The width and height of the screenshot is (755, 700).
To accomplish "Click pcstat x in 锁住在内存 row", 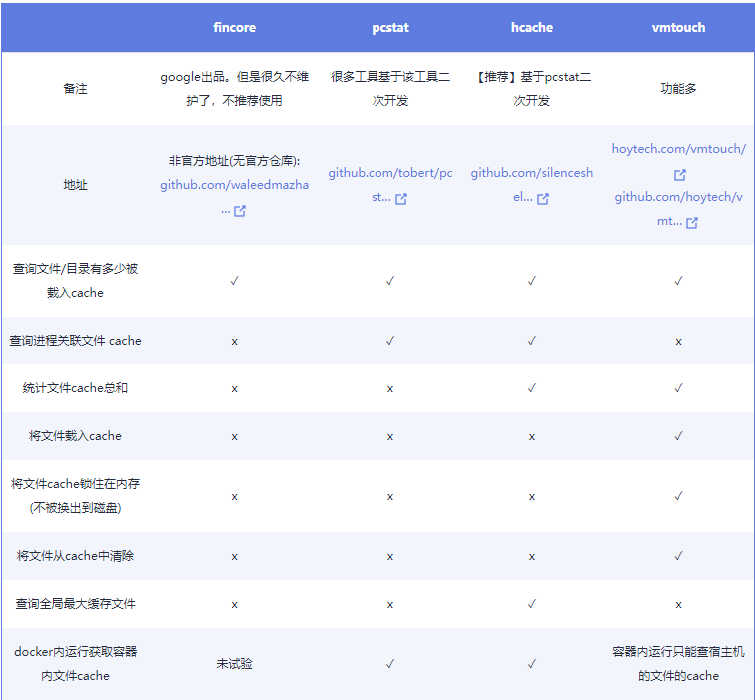I will click(390, 497).
